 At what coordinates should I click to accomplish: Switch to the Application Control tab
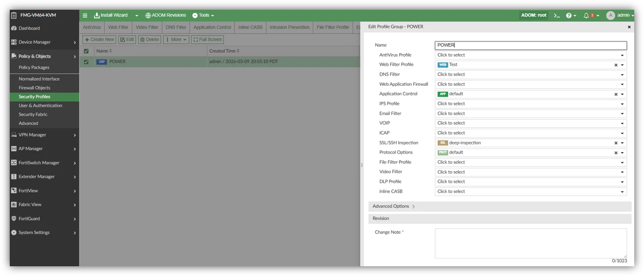[x=212, y=27]
